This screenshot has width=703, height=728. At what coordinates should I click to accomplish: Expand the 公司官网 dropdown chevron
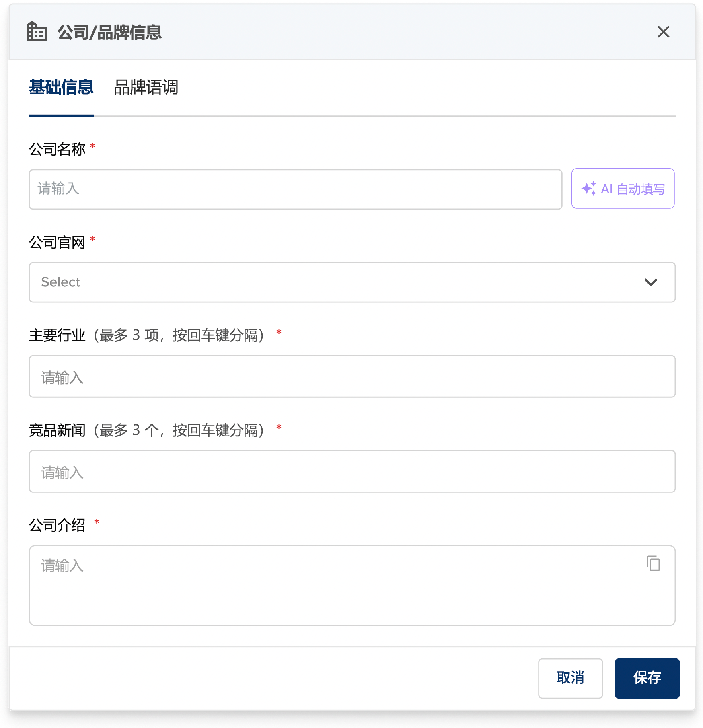coord(651,282)
